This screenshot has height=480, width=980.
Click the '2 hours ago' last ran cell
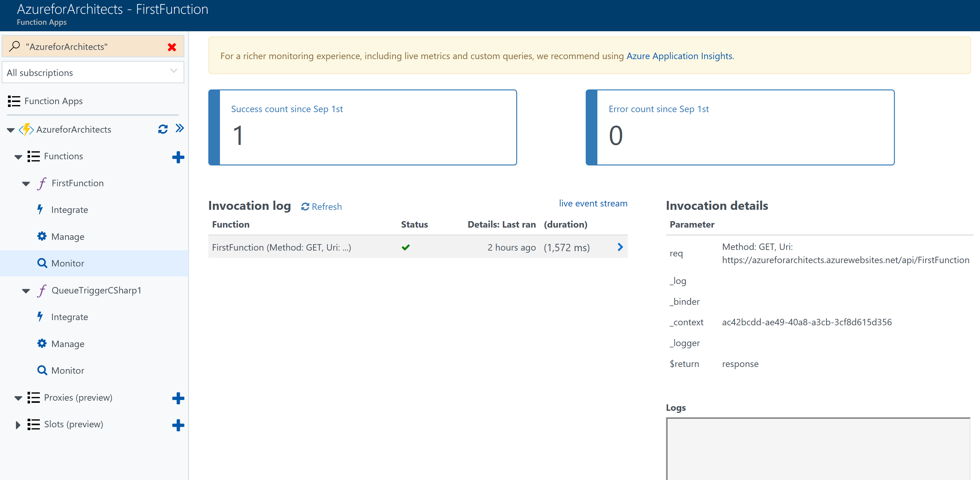[x=511, y=247]
